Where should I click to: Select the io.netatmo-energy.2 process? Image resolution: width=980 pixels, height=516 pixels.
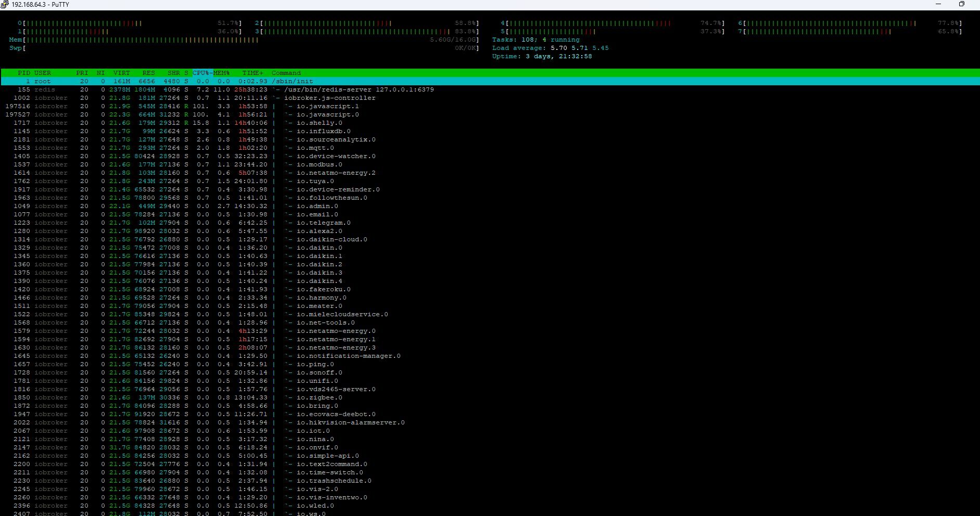click(x=490, y=173)
